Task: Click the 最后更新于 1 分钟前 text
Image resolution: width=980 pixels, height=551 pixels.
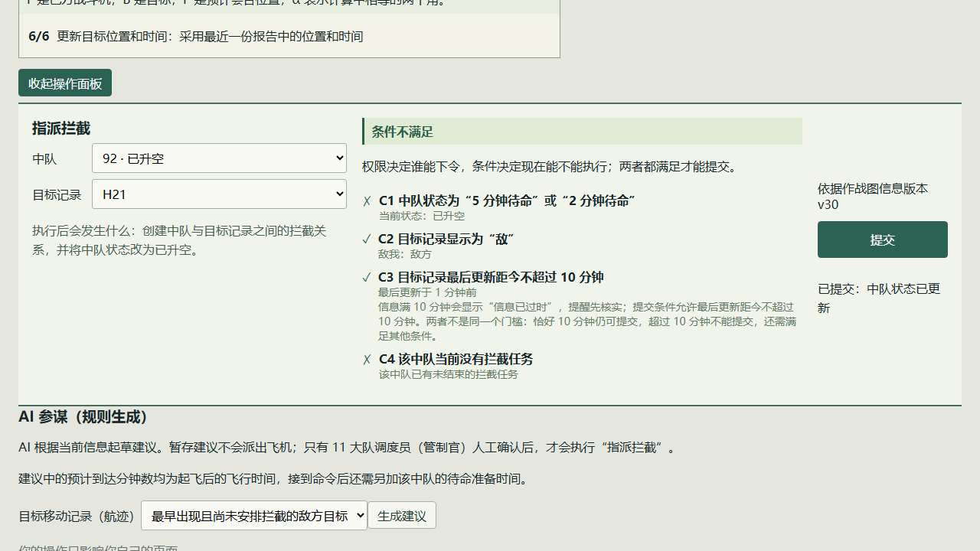Action: pyautogui.click(x=427, y=292)
